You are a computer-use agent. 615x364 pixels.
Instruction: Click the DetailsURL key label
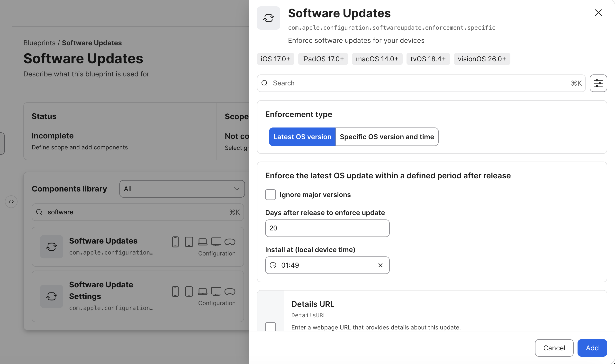tap(309, 315)
